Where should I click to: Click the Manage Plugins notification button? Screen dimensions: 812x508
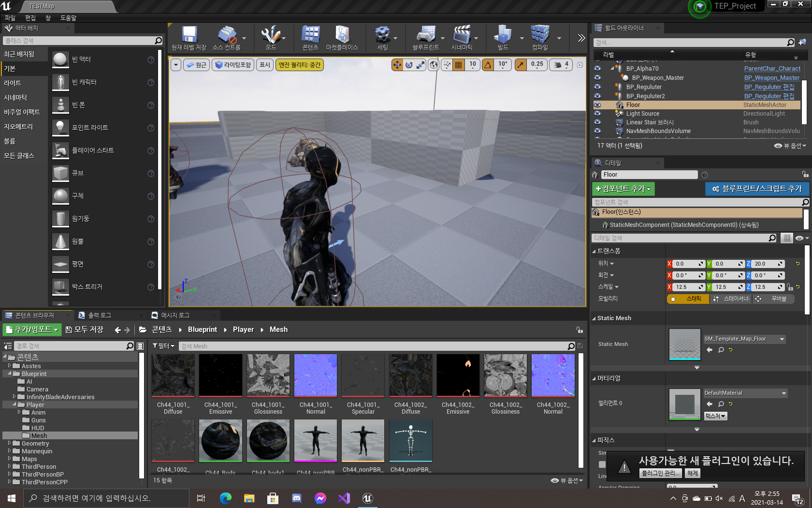(661, 474)
